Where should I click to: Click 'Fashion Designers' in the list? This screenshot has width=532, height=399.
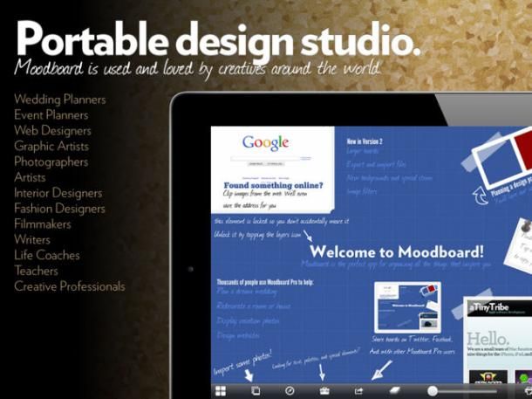pyautogui.click(x=59, y=209)
